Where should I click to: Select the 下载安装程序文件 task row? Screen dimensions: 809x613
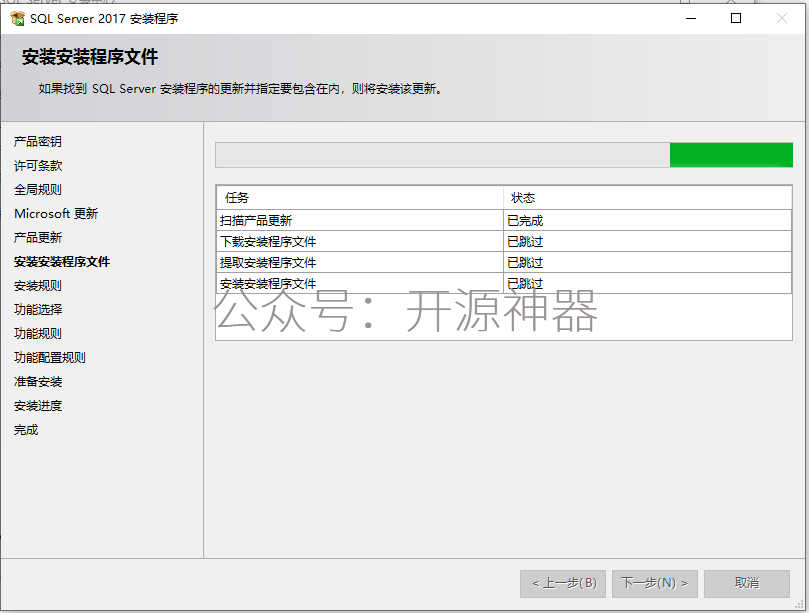pyautogui.click(x=504, y=241)
